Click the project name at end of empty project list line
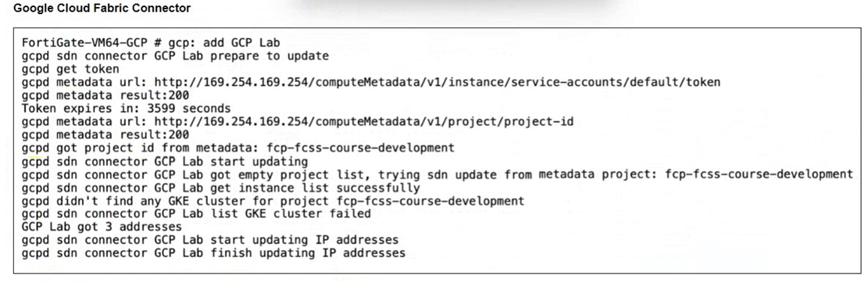This screenshot has width=868, height=283. pyautogui.click(x=759, y=174)
